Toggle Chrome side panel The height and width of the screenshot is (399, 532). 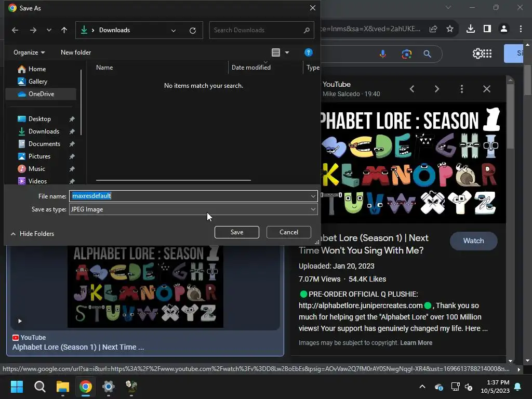click(x=487, y=29)
